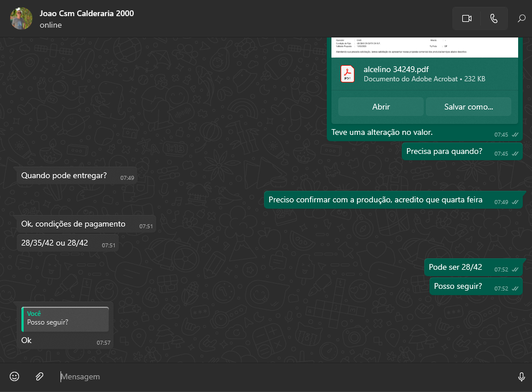
Task: Open search in conversation
Action: click(521, 18)
